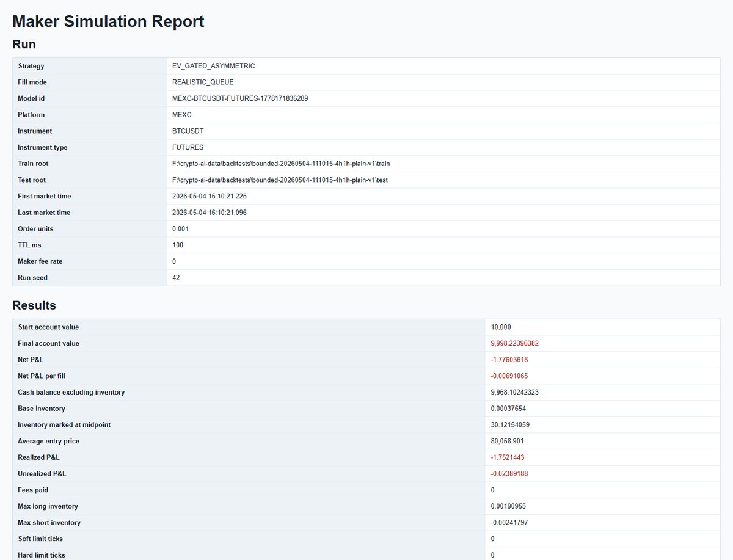This screenshot has width=733, height=560.
Task: Select the 9,968.10242323 cash balance value
Action: [x=515, y=392]
